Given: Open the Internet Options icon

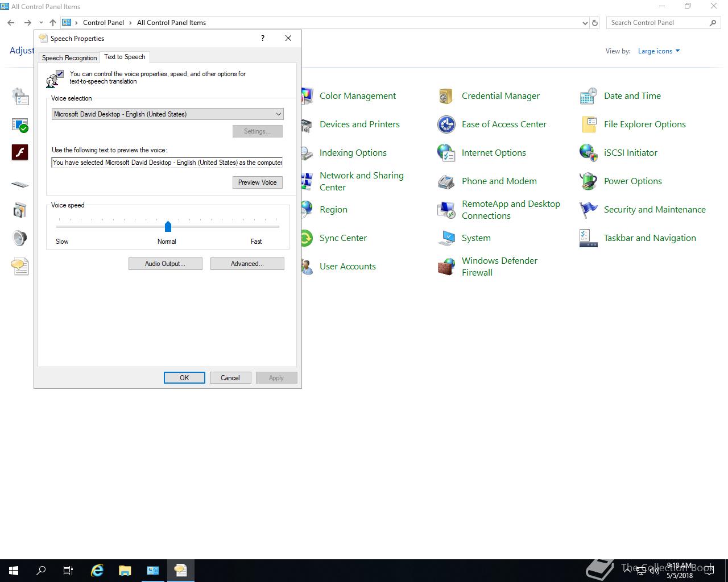Looking at the screenshot, I should pyautogui.click(x=446, y=153).
